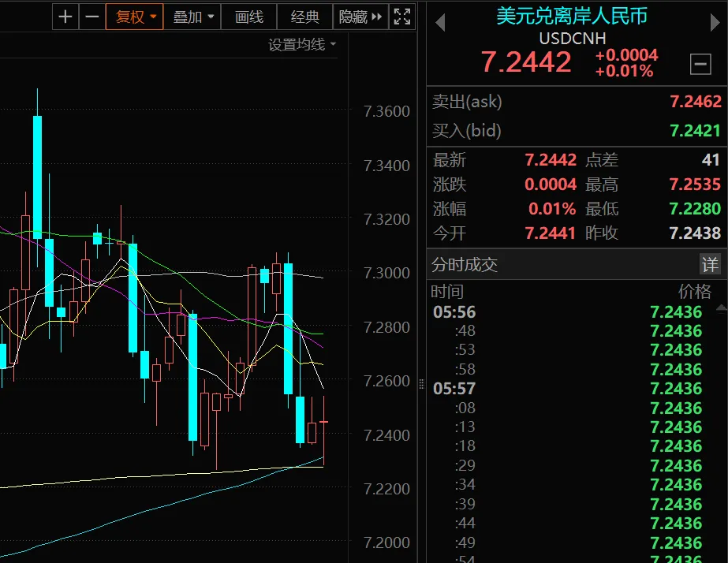Image resolution: width=728 pixels, height=563 pixels.
Task: Go to next instrument with right arrow
Action: click(715, 22)
